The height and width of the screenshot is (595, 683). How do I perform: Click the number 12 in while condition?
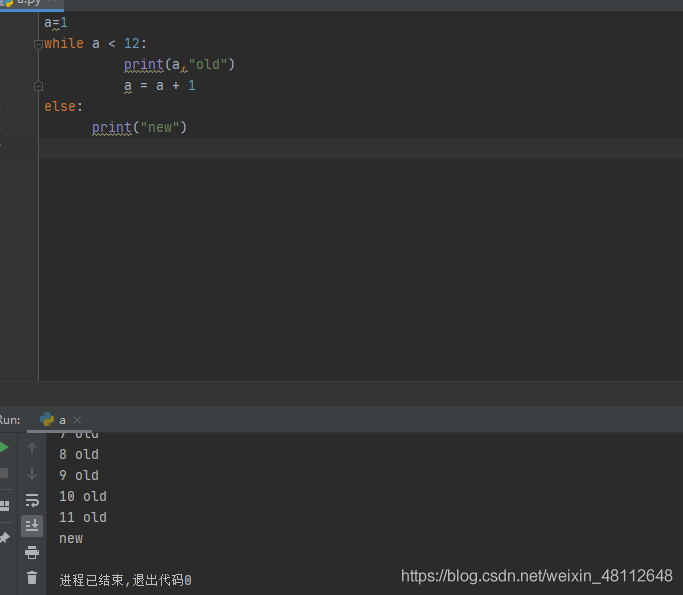coord(132,44)
